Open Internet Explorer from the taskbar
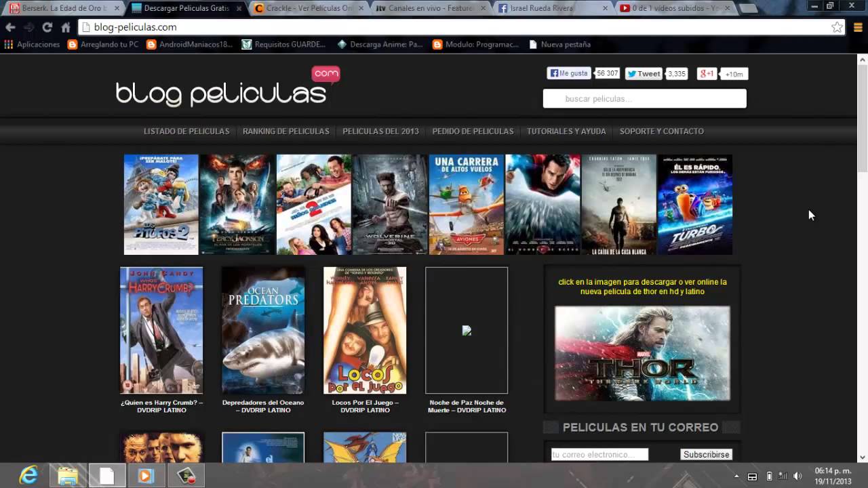The image size is (868, 488). [29, 476]
